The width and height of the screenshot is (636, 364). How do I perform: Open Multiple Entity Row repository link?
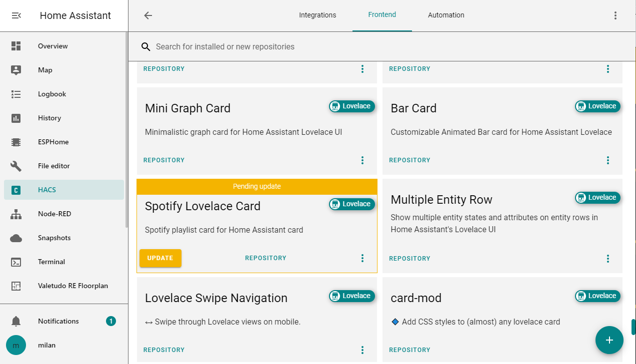click(x=409, y=259)
